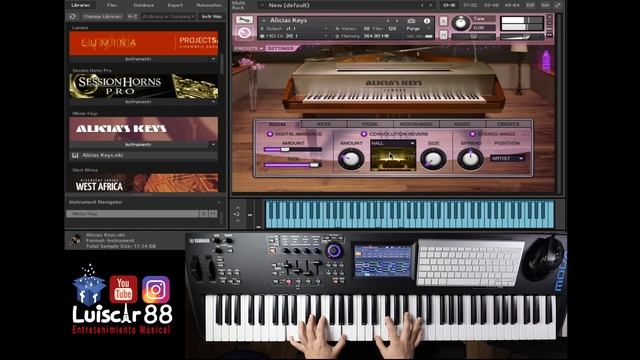The width and height of the screenshot is (640, 360).
Task: Click the library search input field
Action: click(x=168, y=17)
